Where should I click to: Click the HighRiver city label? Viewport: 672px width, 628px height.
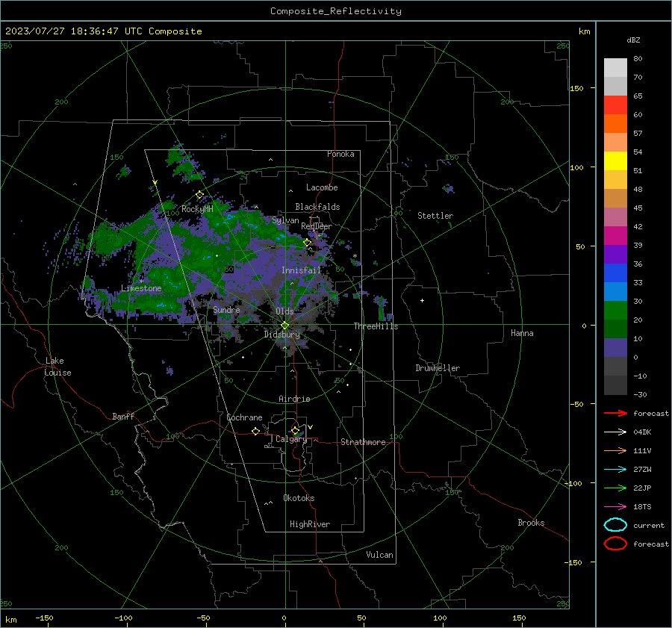pyautogui.click(x=310, y=525)
